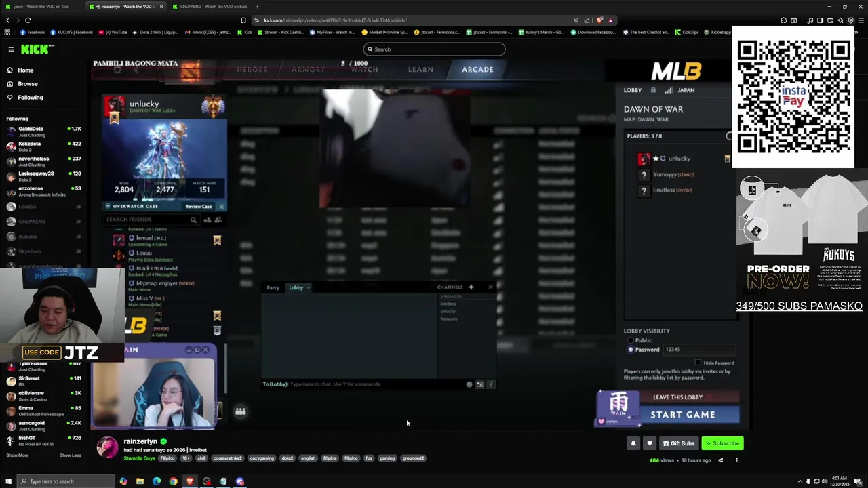Click Leave This Lobby button
The width and height of the screenshot is (868, 488).
point(677,397)
